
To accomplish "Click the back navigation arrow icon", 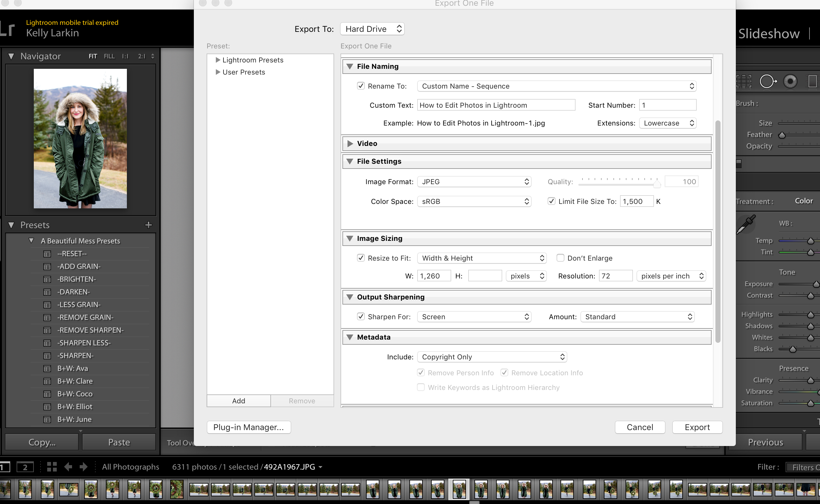I will [x=69, y=466].
